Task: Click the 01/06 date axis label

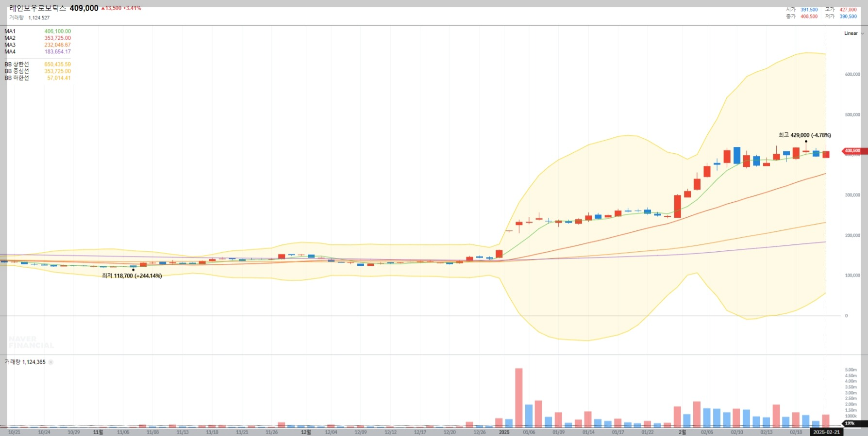Action: coord(529,432)
